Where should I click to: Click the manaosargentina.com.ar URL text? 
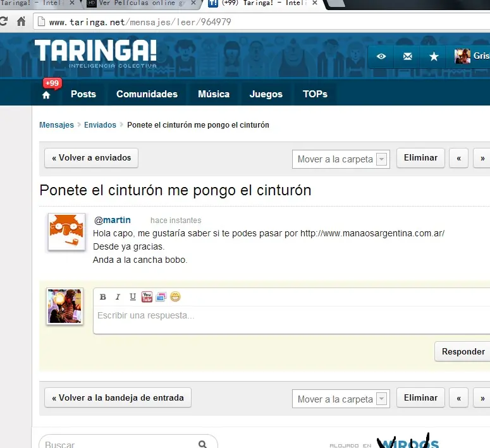point(372,233)
